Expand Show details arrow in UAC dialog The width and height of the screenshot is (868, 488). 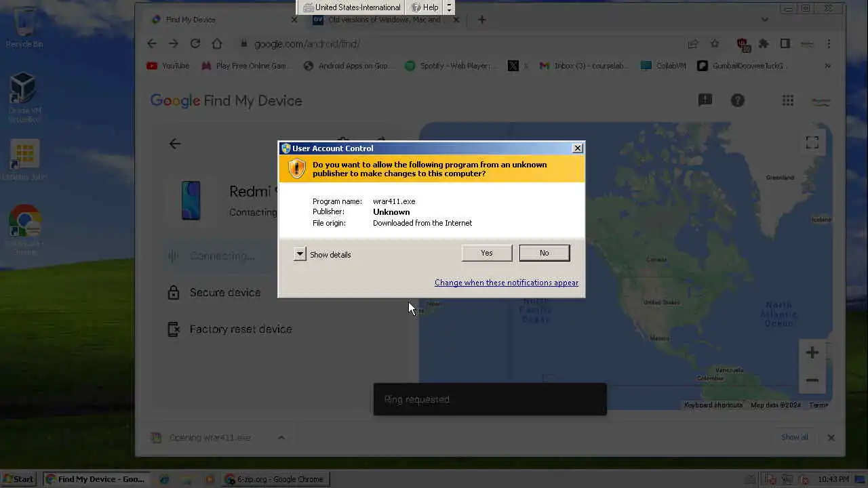coord(300,254)
